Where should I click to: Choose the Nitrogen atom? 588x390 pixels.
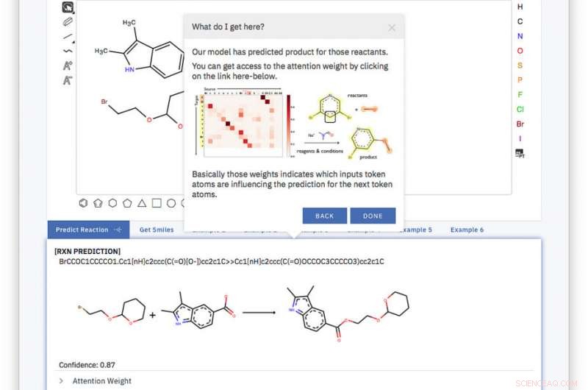click(x=520, y=36)
